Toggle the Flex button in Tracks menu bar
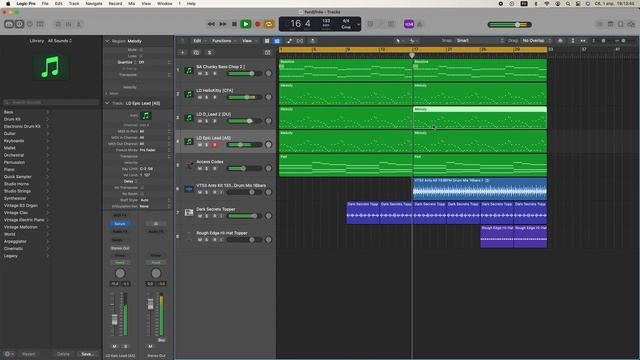Image resolution: width=640 pixels, height=360 pixels. point(300,41)
